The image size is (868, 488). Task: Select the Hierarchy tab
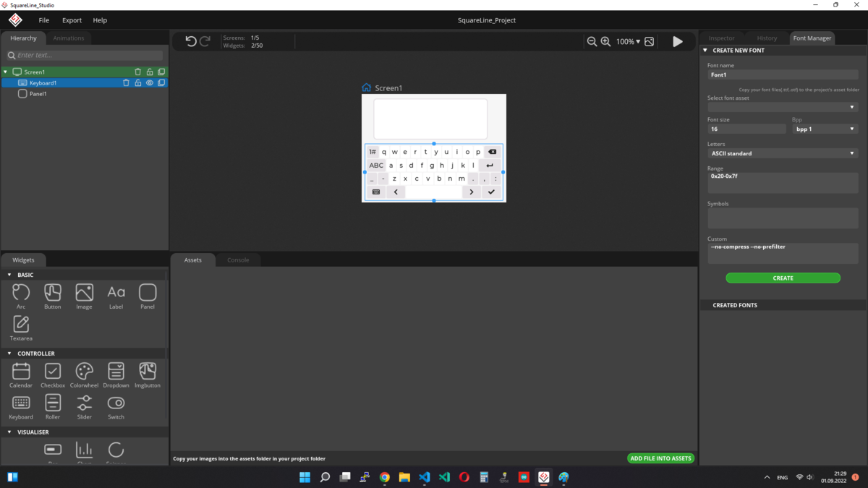23,38
